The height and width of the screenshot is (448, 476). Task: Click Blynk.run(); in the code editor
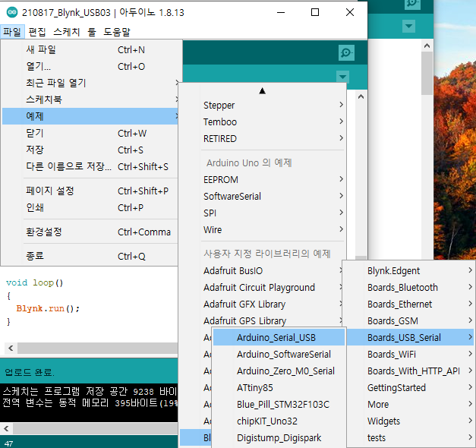tap(48, 308)
